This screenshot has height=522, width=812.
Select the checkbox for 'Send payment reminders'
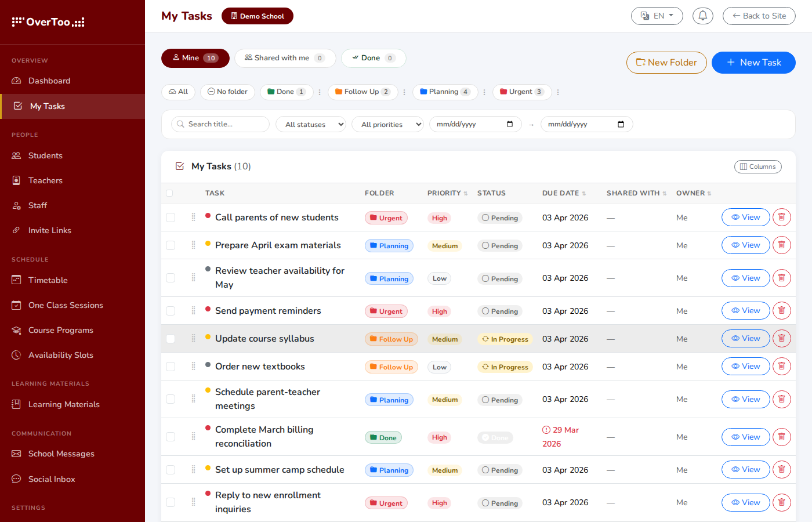(x=171, y=310)
